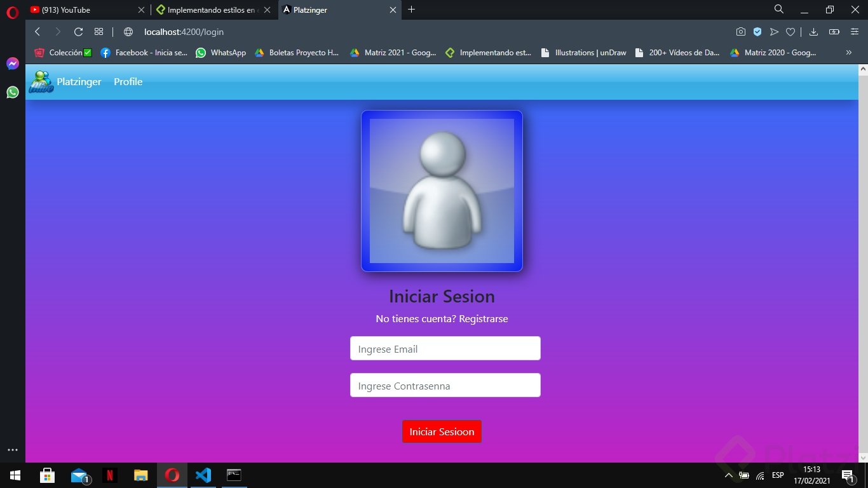Open the ESP language input indicator
The width and height of the screenshot is (868, 488).
click(x=778, y=475)
